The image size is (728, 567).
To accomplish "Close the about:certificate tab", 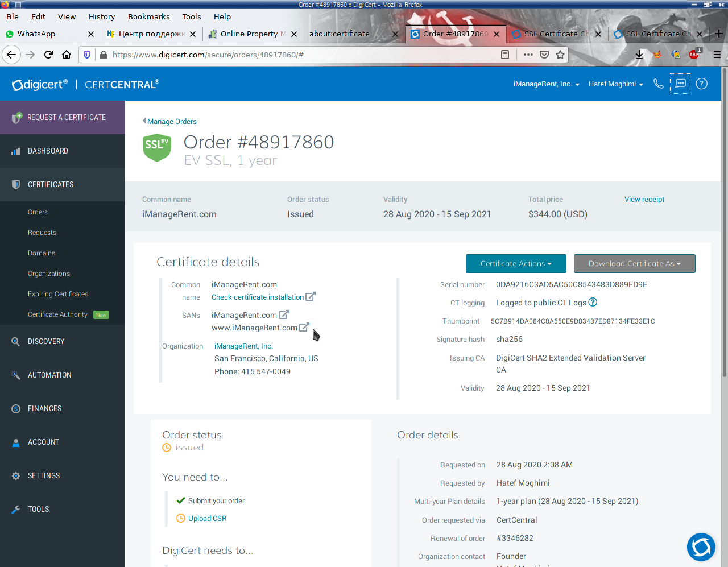I will point(395,34).
